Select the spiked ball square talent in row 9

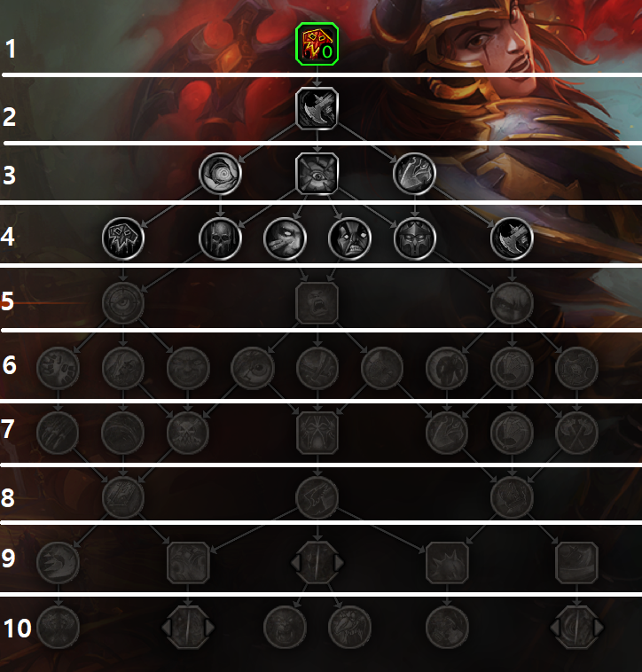pyautogui.click(x=447, y=562)
